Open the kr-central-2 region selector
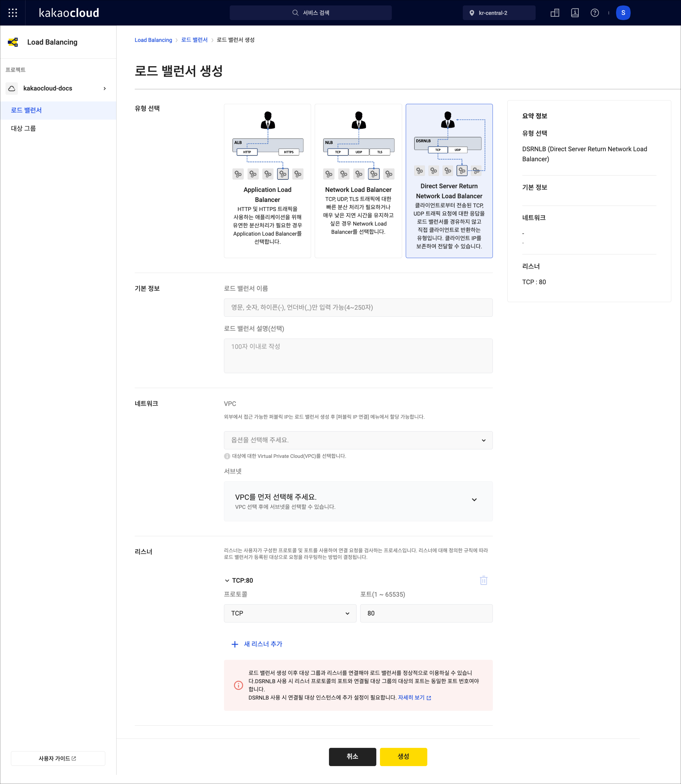 pos(499,13)
